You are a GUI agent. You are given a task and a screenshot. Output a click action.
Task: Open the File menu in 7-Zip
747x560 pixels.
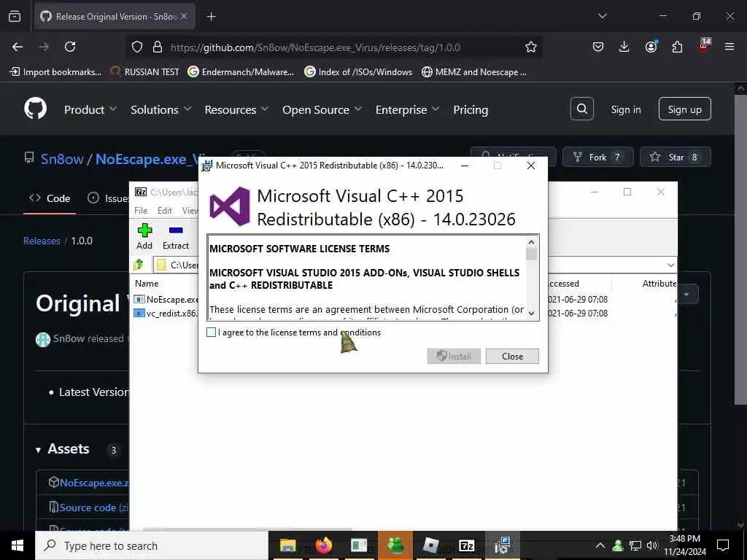[141, 211]
